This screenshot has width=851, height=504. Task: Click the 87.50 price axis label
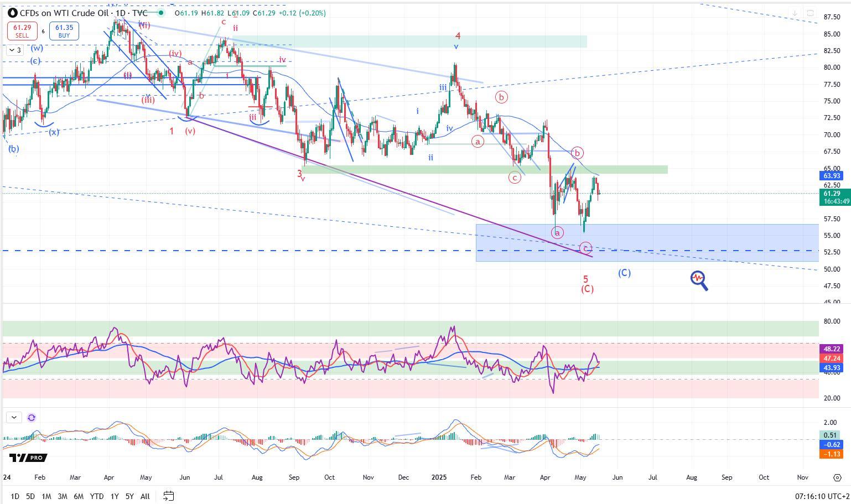point(832,17)
